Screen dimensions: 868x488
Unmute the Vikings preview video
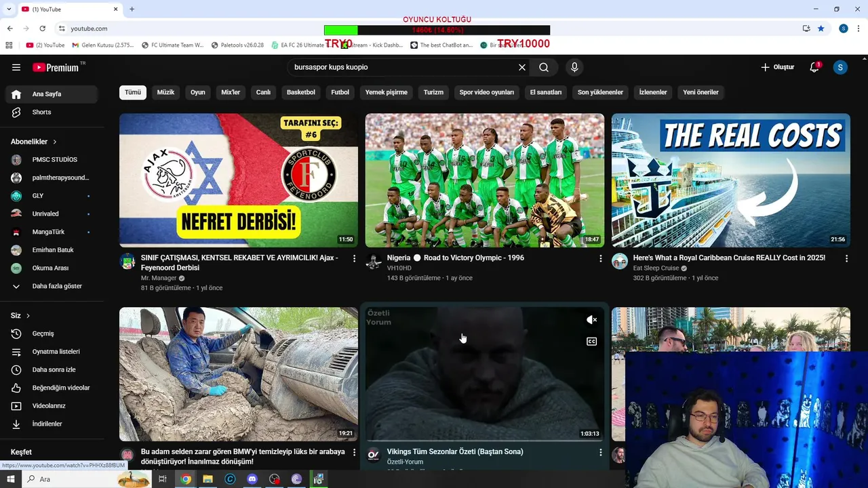(591, 320)
